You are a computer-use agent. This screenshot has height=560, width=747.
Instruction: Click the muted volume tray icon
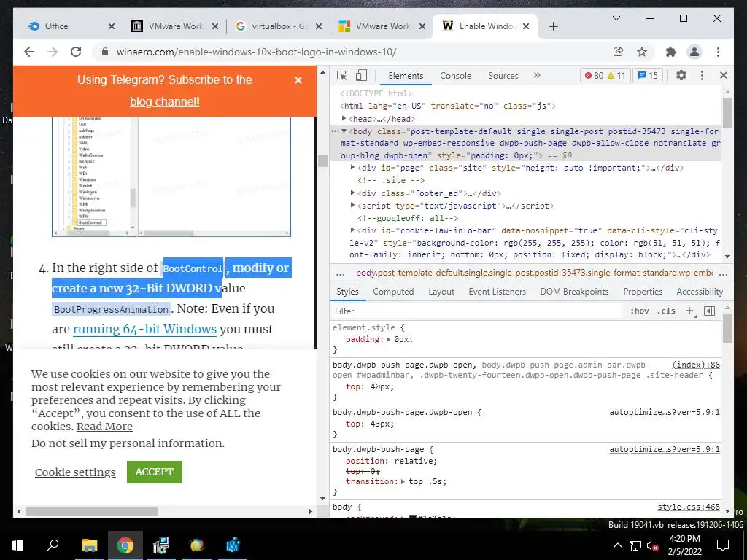point(653,545)
